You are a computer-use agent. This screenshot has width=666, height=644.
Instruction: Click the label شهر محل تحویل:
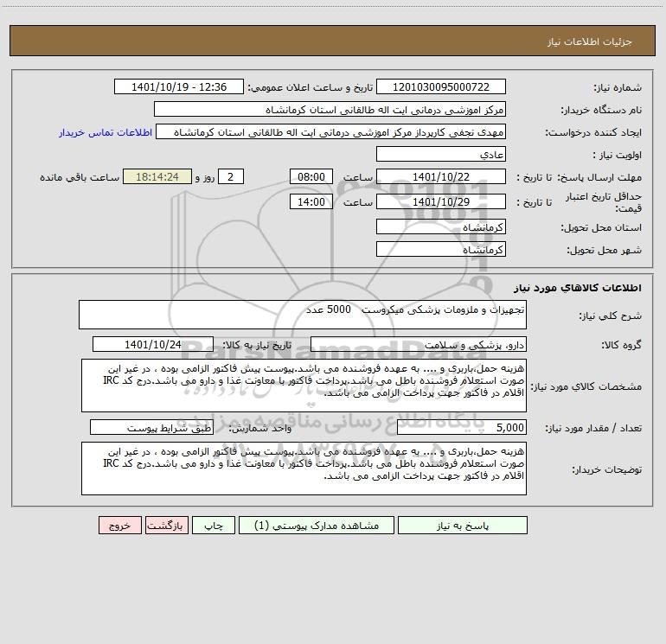[x=605, y=250]
